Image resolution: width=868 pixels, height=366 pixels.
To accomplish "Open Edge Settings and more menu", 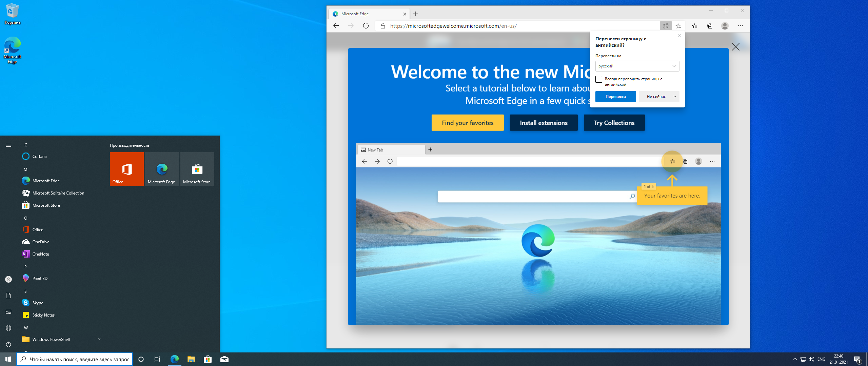I will [x=741, y=26].
